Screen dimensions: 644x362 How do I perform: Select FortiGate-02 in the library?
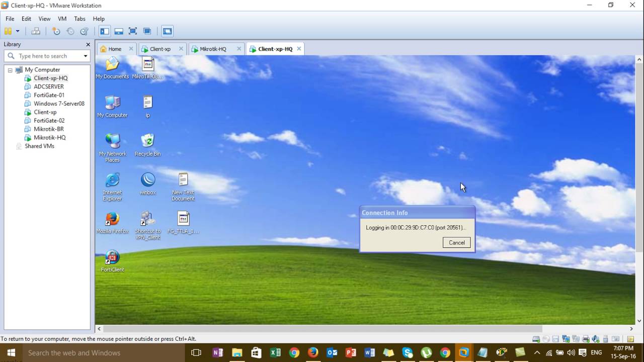[49, 121]
